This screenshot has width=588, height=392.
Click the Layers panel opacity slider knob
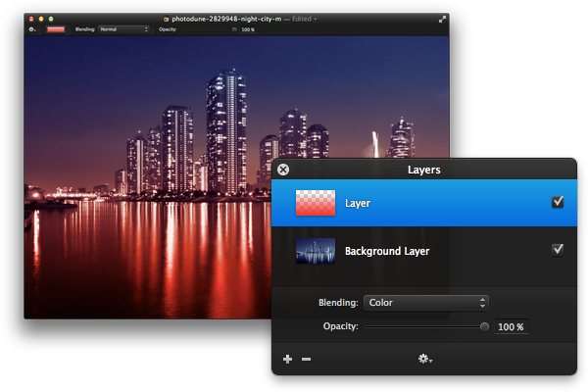coord(484,326)
